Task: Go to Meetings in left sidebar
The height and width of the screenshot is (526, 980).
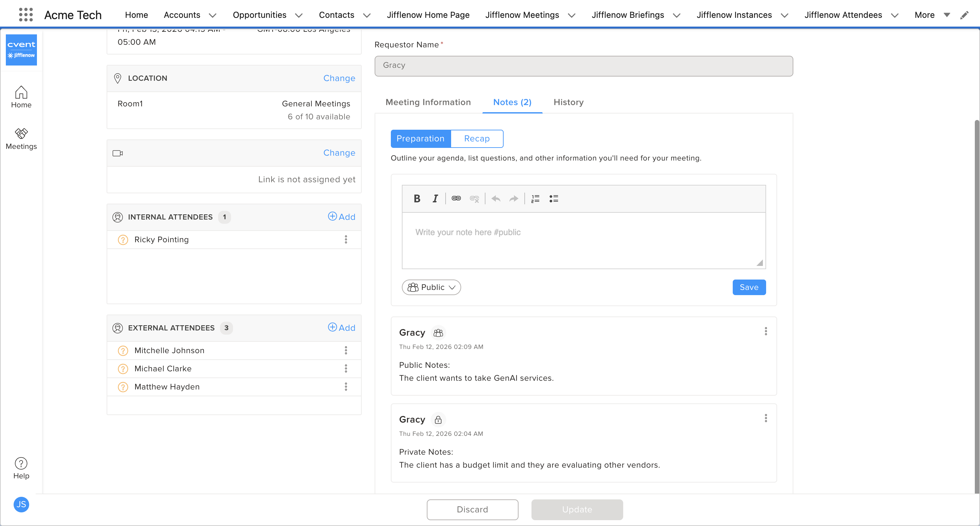Action: click(21, 138)
